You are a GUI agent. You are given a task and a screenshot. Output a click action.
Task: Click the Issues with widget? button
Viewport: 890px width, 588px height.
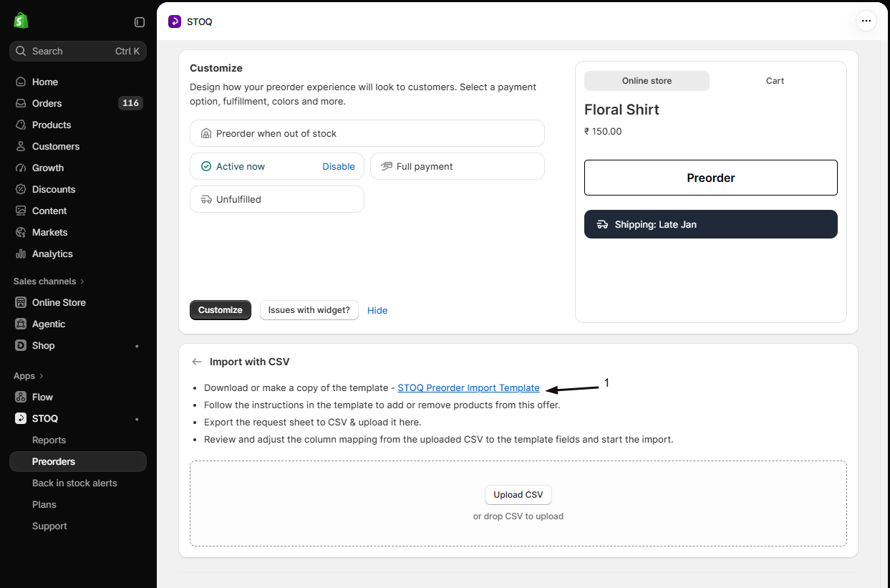[x=309, y=310]
